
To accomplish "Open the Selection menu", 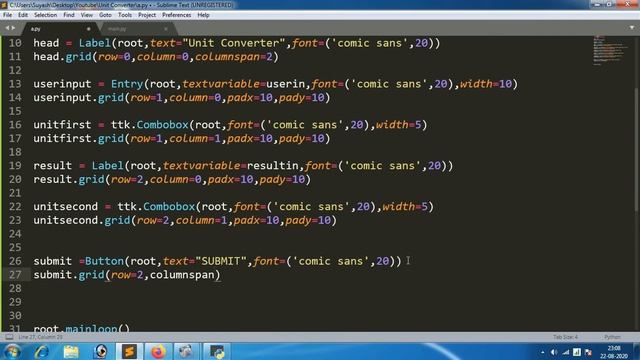I will [45, 15].
